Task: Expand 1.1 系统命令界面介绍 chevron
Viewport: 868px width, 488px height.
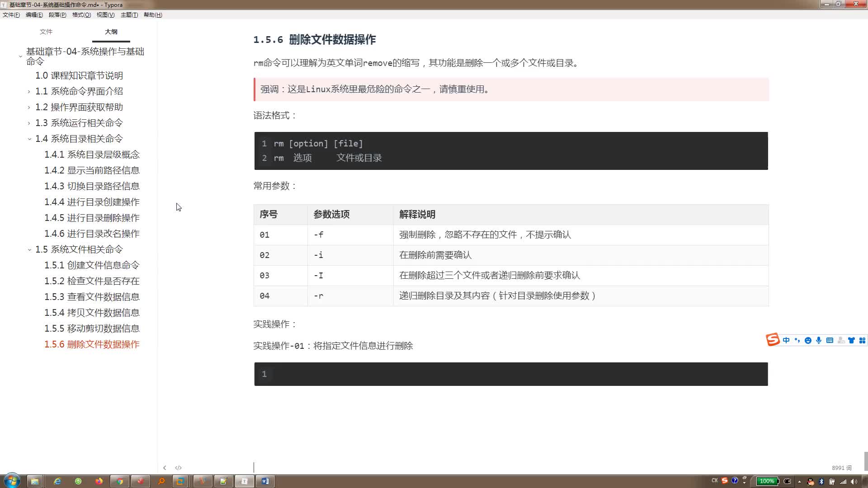Action: [x=29, y=92]
